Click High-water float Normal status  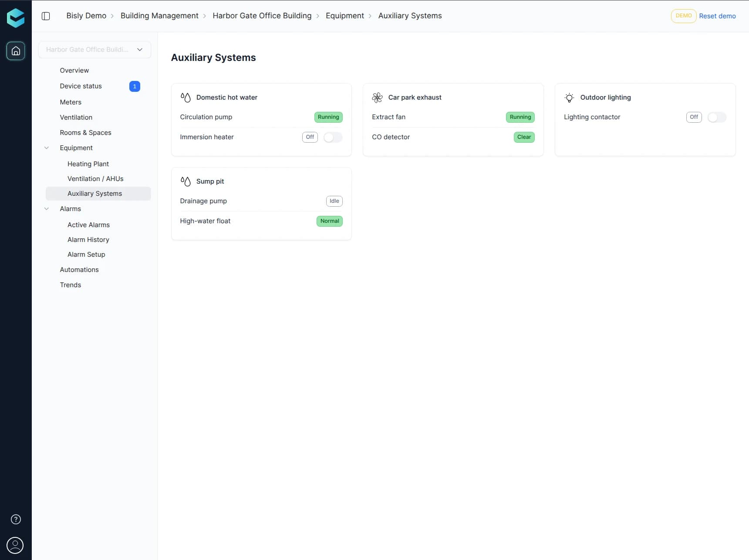click(330, 221)
